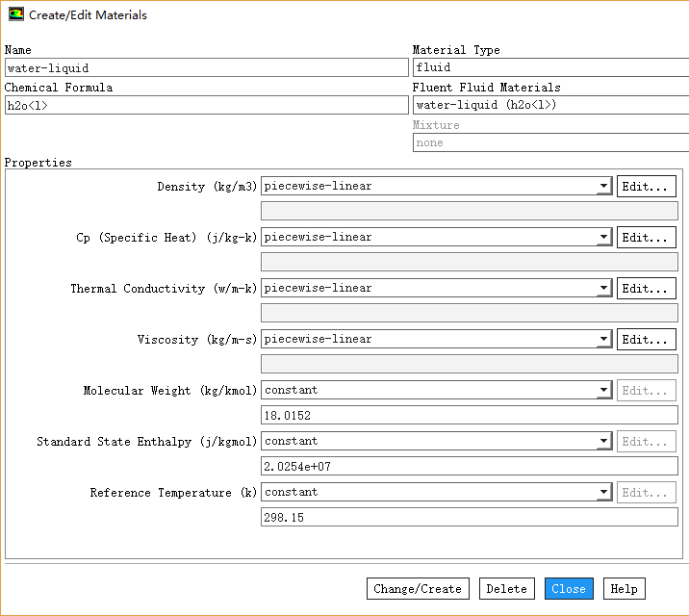This screenshot has height=616, width=689.
Task: Click the Reference Temperature value 298.15
Action: (469, 518)
